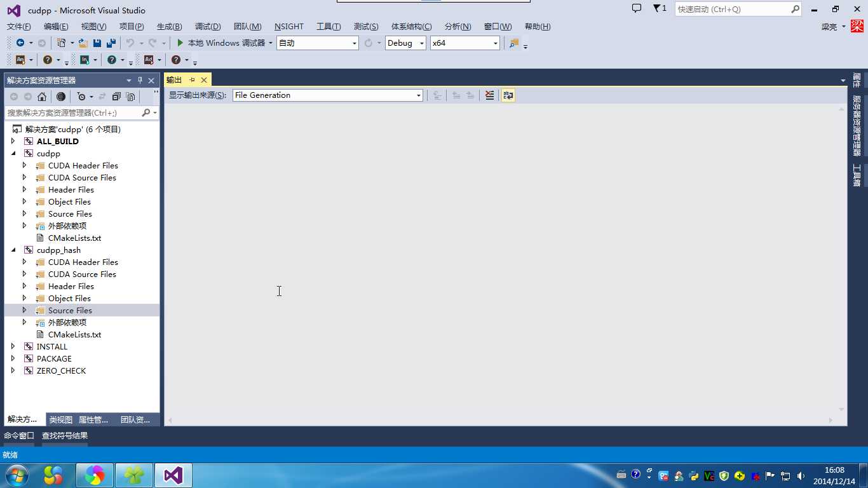Select 解决方案'cudpp' root node
This screenshot has width=868, height=488.
pos(72,129)
